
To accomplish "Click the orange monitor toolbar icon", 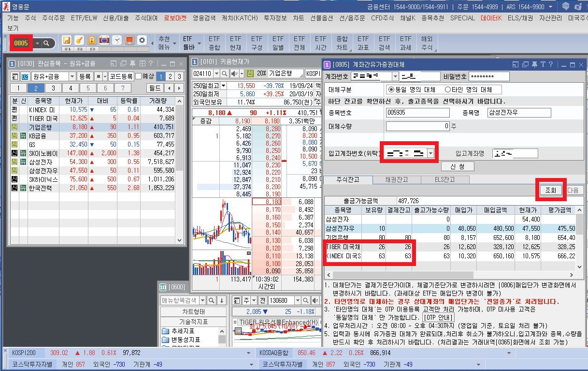I will [129, 41].
